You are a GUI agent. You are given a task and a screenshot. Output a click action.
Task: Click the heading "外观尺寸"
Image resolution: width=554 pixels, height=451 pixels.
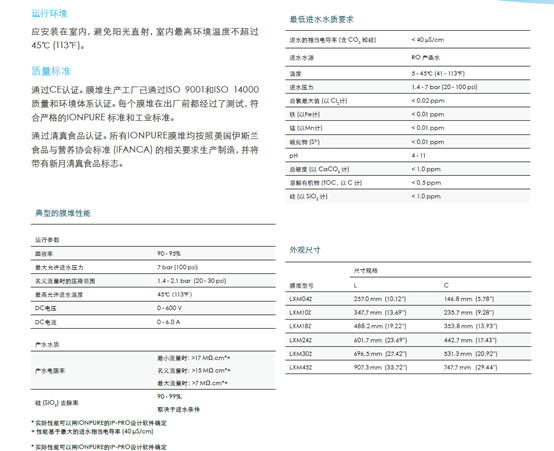[305, 250]
